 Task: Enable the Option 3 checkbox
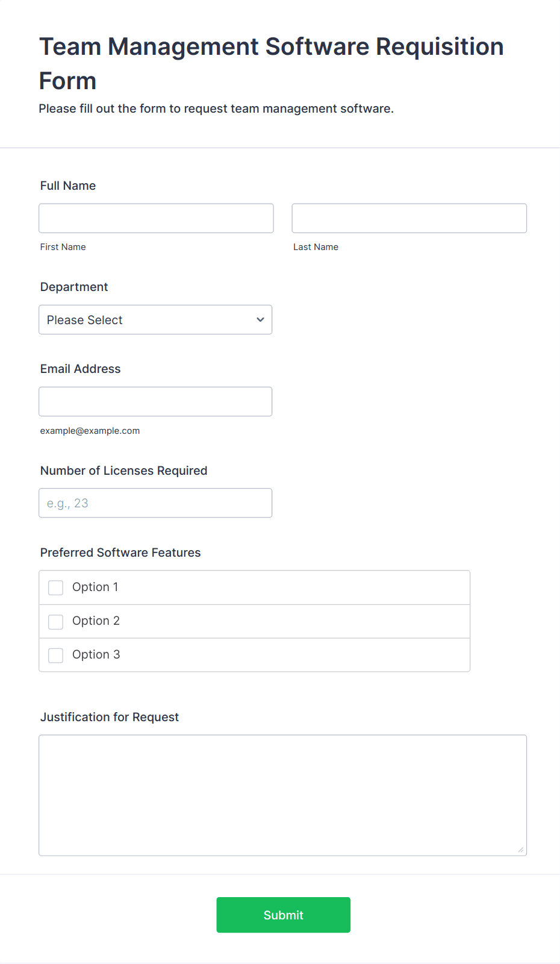coord(56,655)
